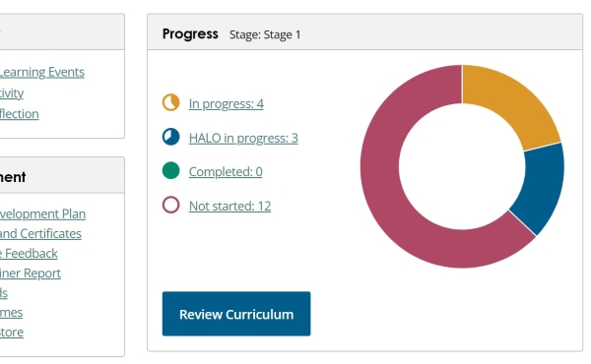591x364 pixels.
Task: Open the Feedback link in sidebar
Action: click(x=29, y=254)
